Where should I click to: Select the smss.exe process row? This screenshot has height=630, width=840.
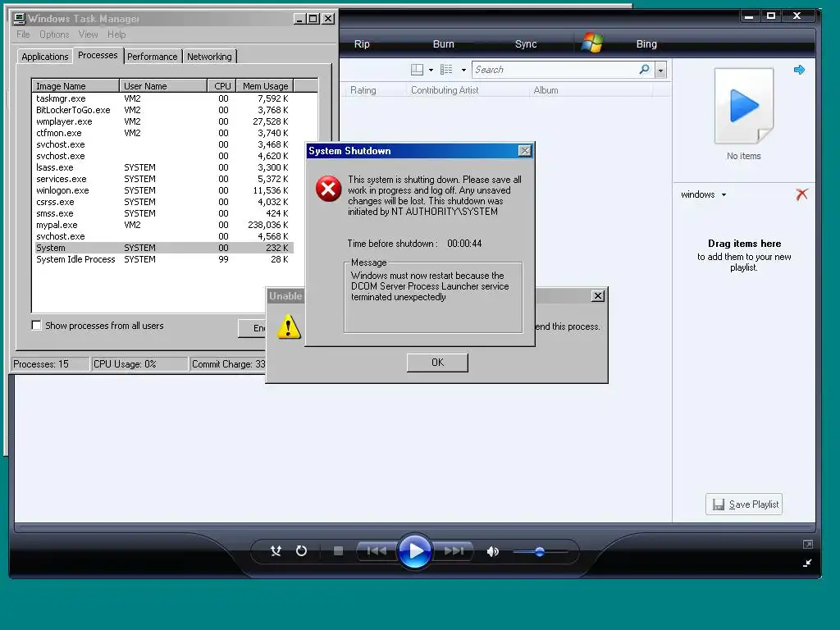pos(163,213)
